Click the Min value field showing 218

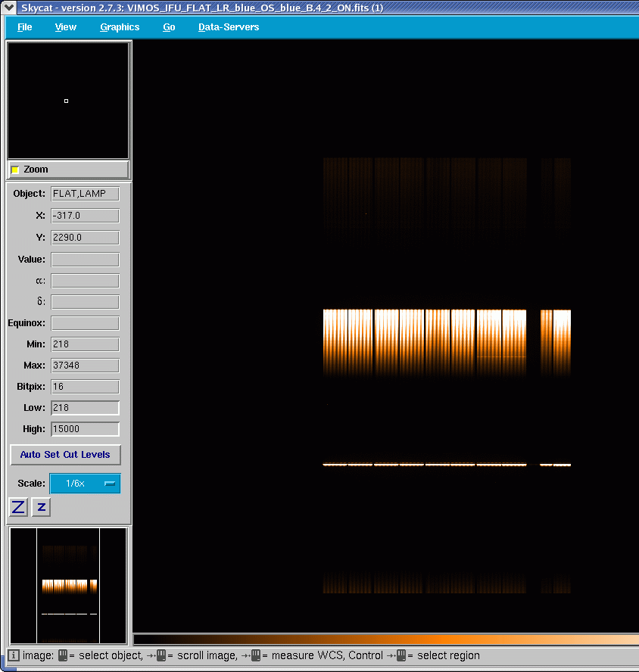tap(85, 344)
